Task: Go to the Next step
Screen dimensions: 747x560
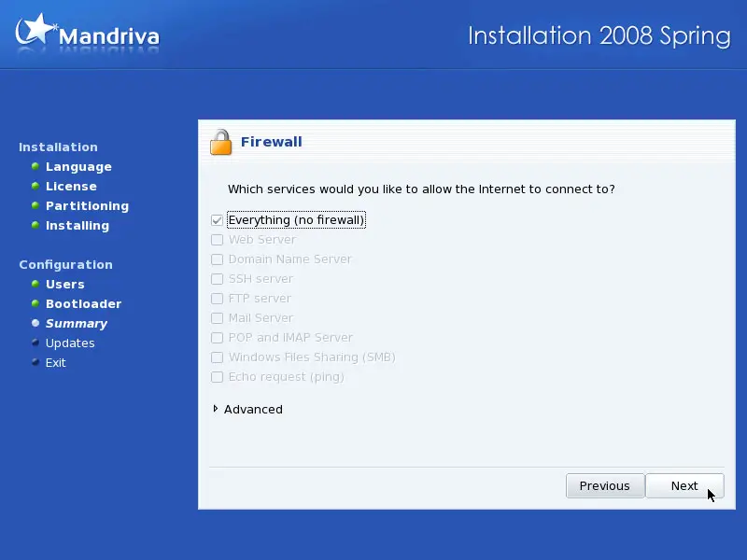Action: click(x=684, y=485)
